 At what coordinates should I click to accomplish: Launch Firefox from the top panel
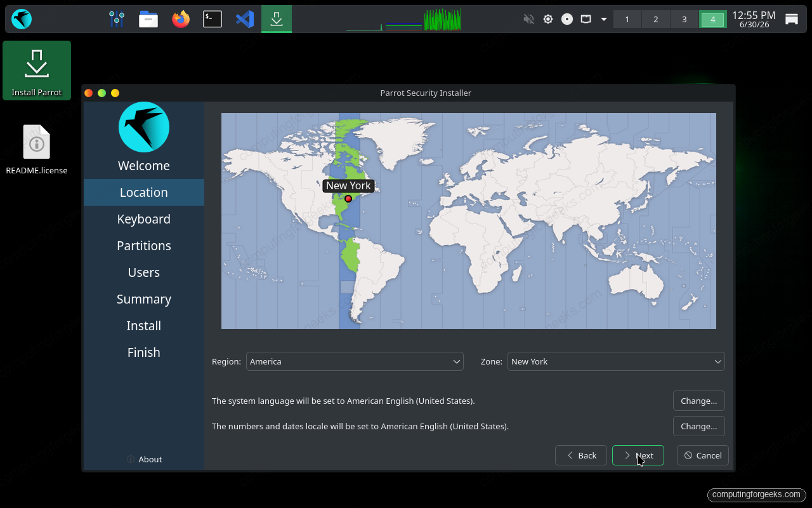[x=181, y=19]
